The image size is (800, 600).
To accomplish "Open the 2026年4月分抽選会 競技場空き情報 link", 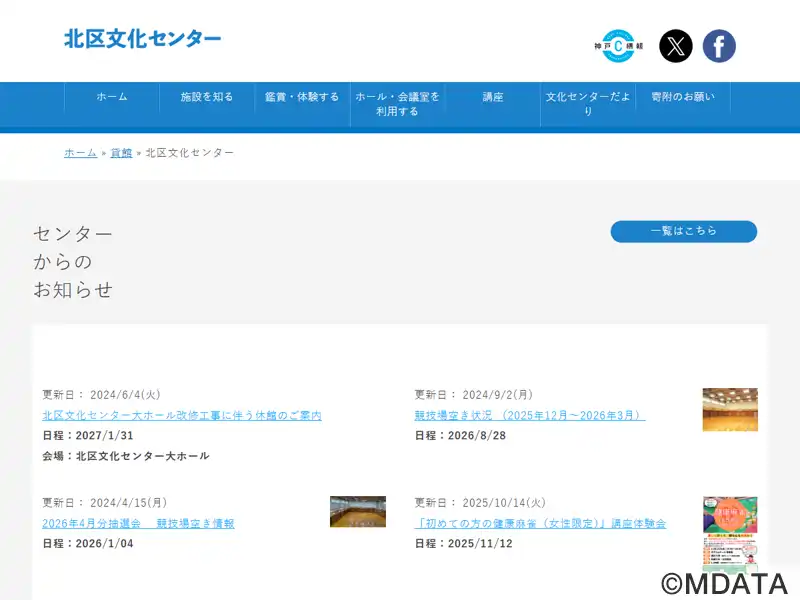I will click(x=138, y=524).
